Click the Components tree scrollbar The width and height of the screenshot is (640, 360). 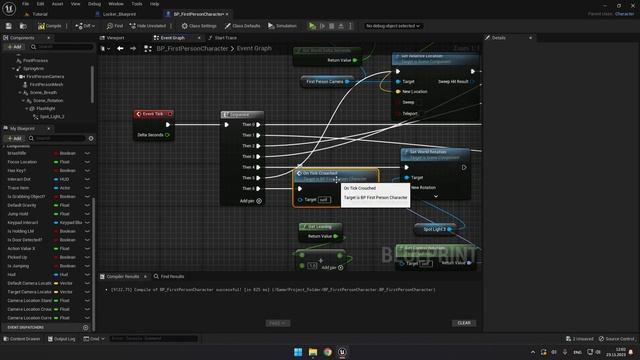(x=92, y=84)
